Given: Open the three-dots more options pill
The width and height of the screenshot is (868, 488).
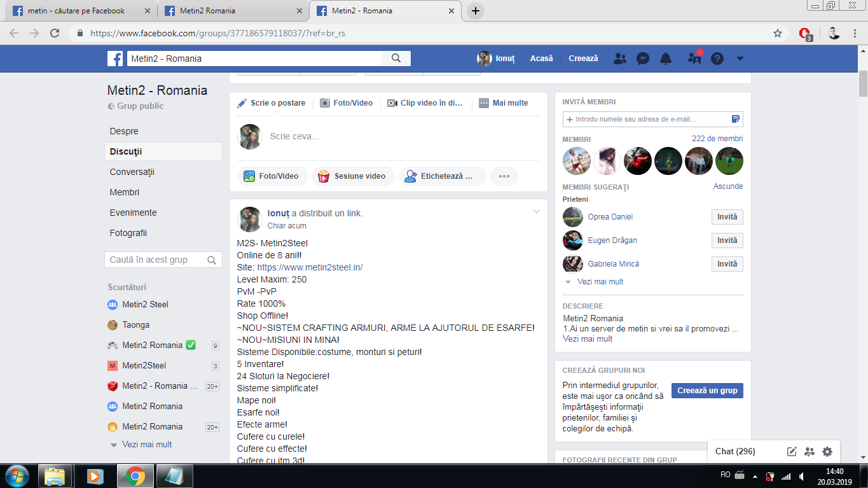Looking at the screenshot, I should tap(504, 176).
